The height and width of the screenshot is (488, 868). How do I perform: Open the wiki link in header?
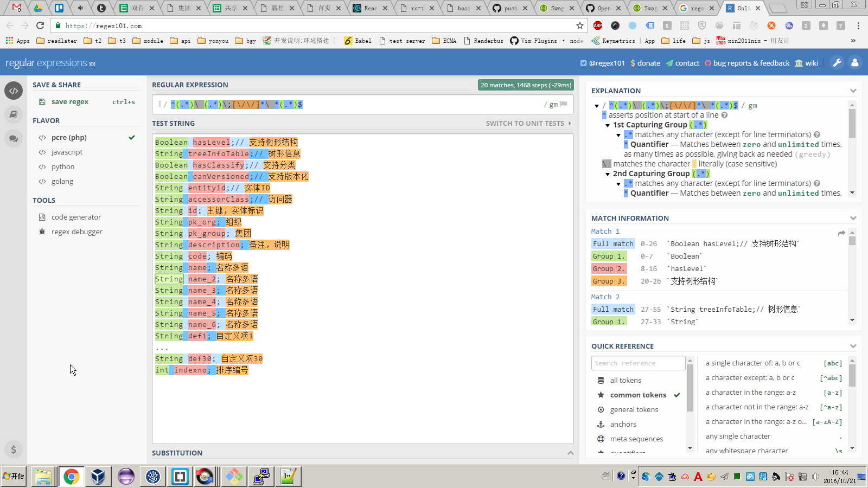(x=807, y=63)
